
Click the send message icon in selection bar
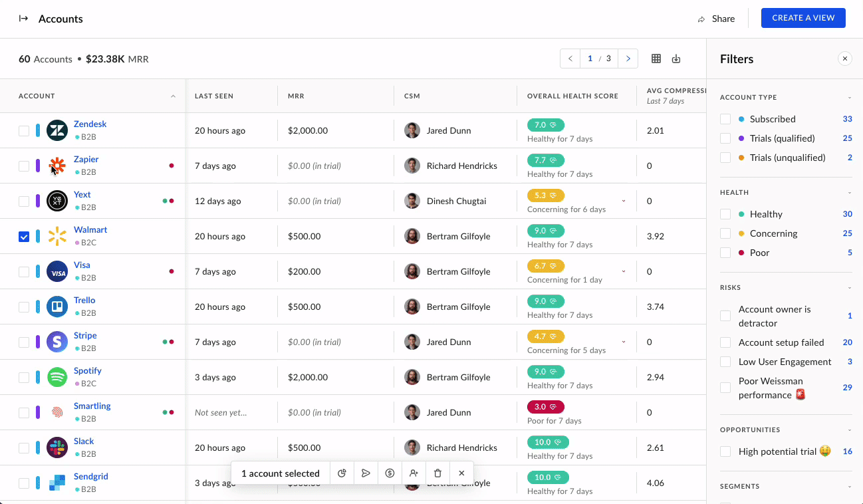click(x=366, y=473)
